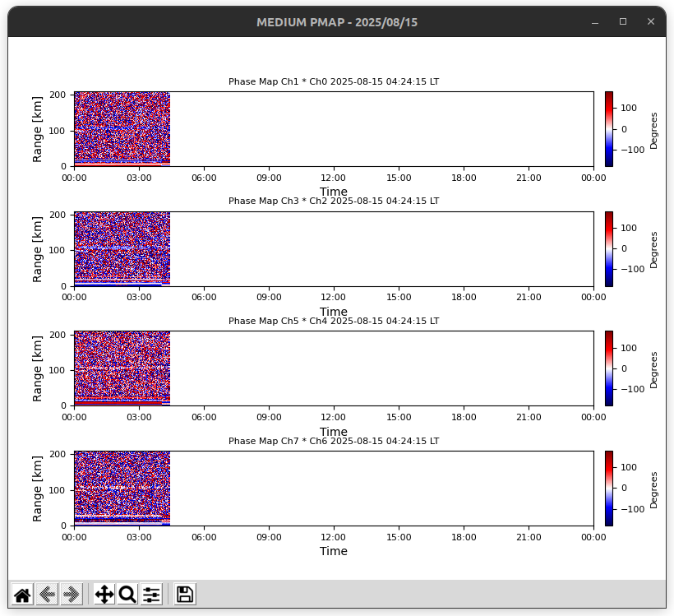Click 'Degrees' label beside Ch3 * Ch2 colorbar
Screen dimensions: 674x616
[653, 250]
